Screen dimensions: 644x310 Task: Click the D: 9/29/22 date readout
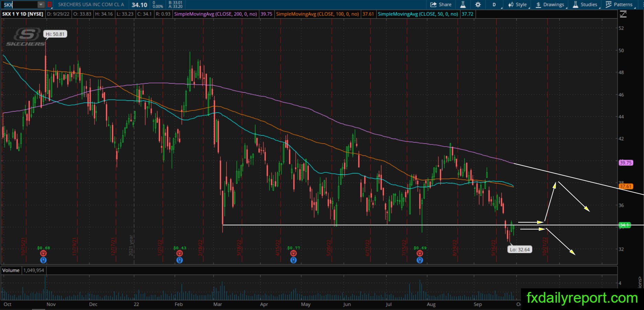coord(58,14)
